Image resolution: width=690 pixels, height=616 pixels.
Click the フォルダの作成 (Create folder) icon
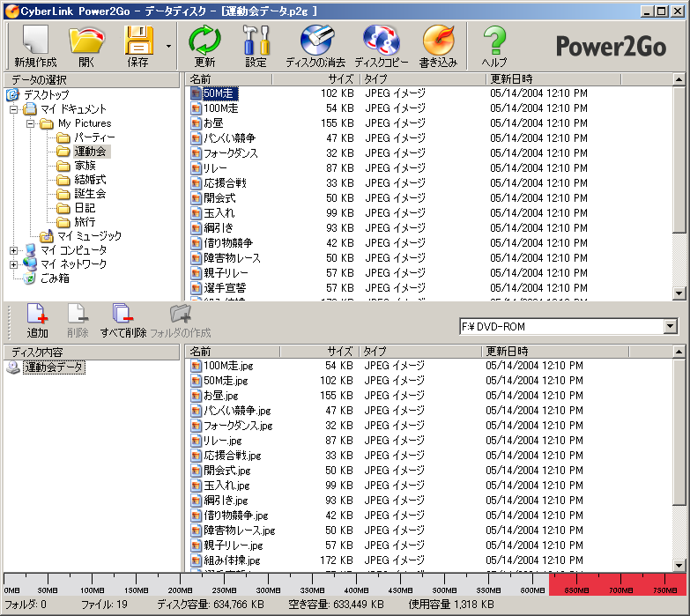181,320
